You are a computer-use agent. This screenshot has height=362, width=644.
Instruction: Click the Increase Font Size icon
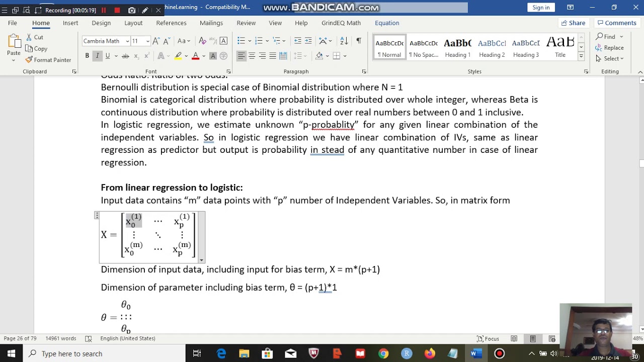click(x=156, y=41)
